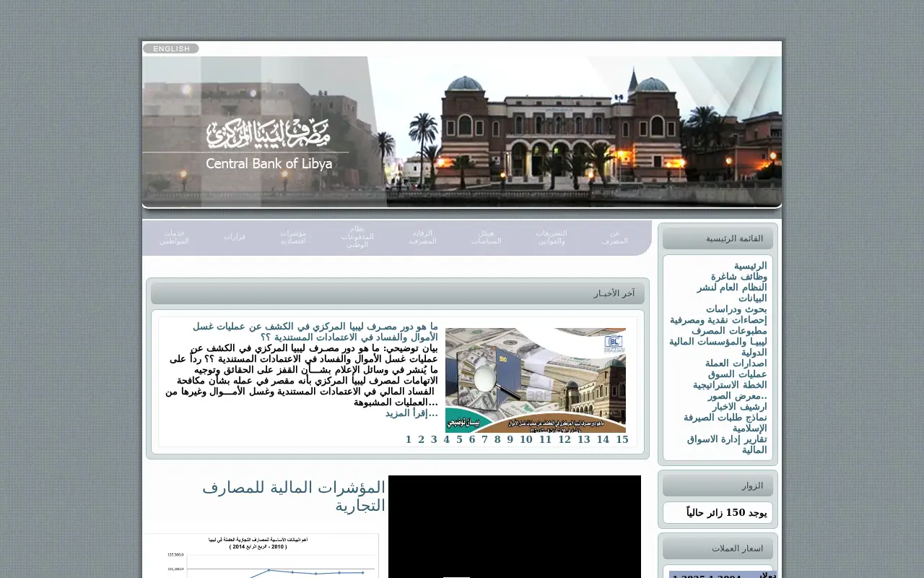Viewport: 924px width, 578px height.
Task: Open the news headline about money laundering role
Action: point(315,332)
